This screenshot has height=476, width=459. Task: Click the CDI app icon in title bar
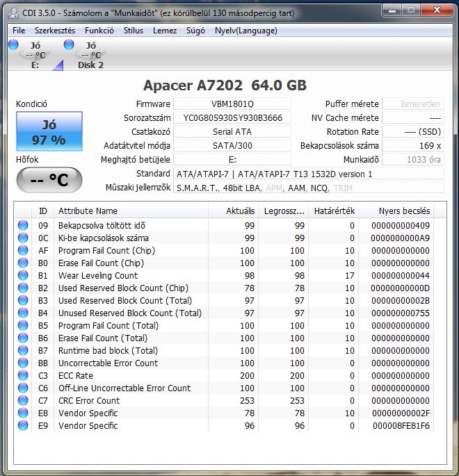(13, 13)
